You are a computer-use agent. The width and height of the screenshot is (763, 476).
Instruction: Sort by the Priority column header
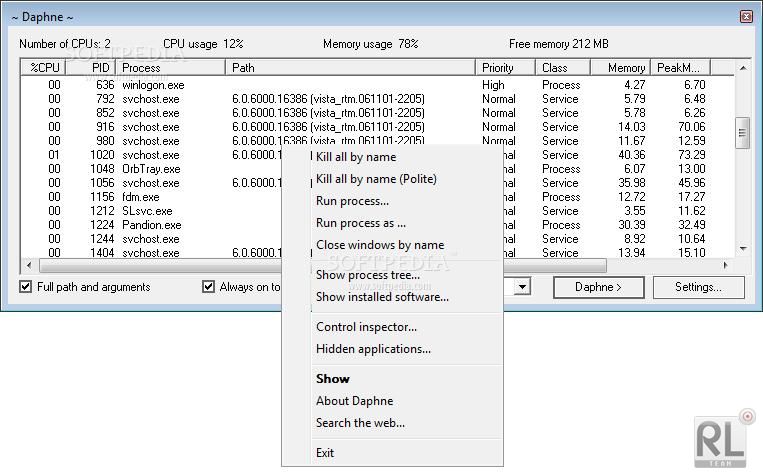[x=505, y=68]
